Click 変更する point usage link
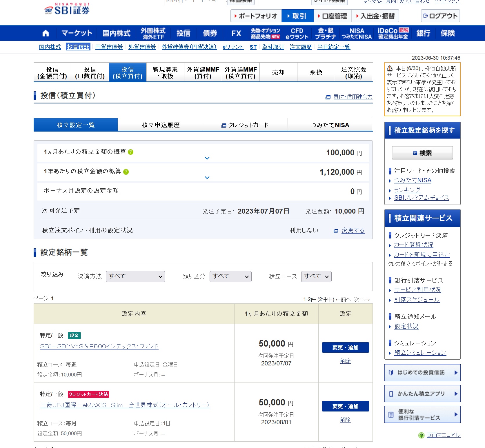Viewport: 485px width, 448px height. (x=353, y=230)
